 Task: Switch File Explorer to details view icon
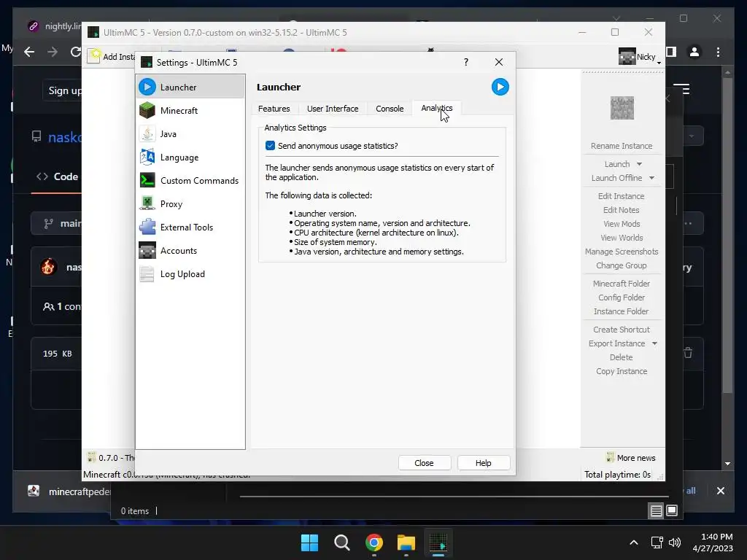coord(656,511)
